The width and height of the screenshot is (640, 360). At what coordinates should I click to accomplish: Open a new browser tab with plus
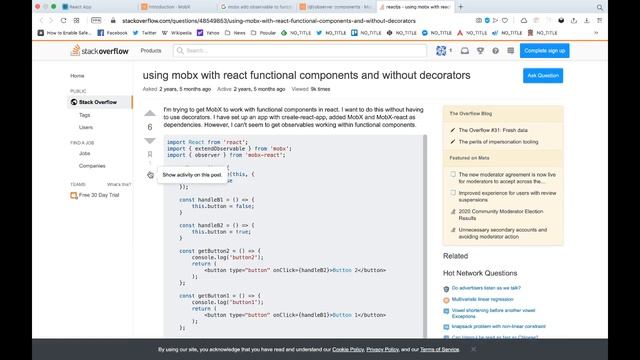tap(460, 7)
